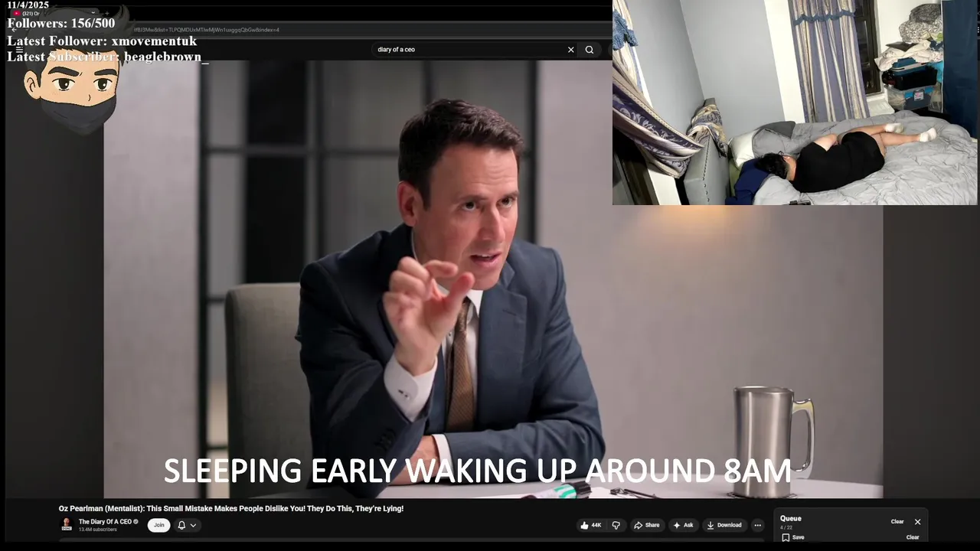The height and width of the screenshot is (551, 980).
Task: Share the video
Action: (x=647, y=525)
